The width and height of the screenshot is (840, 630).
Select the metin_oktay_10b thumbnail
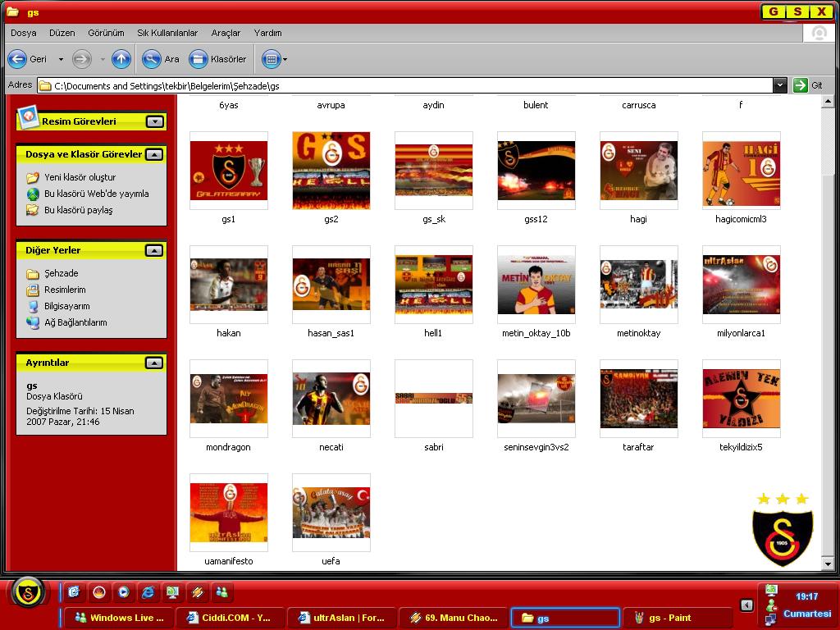click(536, 285)
